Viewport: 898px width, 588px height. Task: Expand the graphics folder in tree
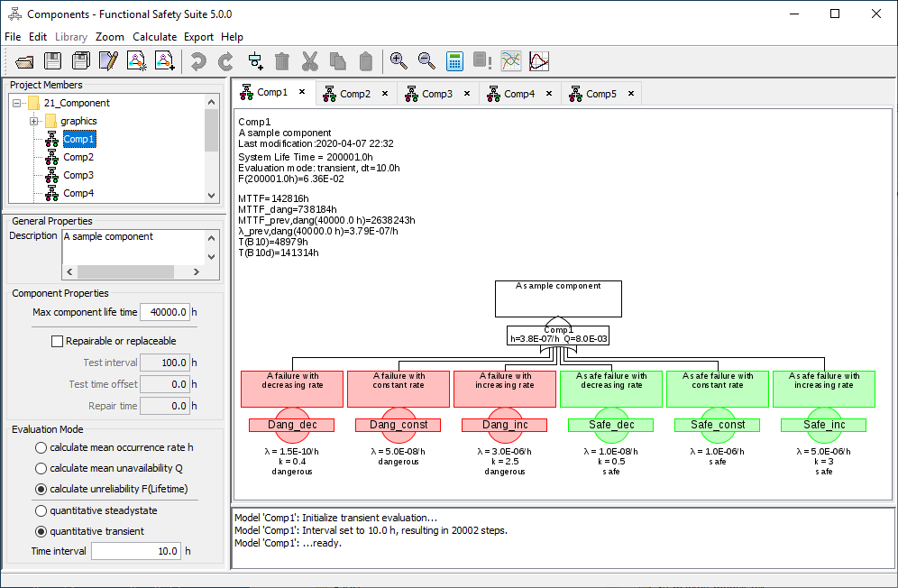pos(33,121)
